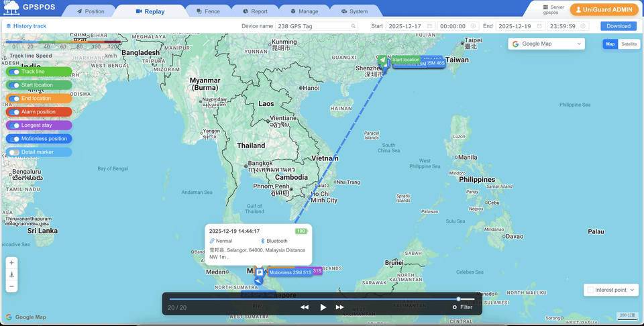Click the 20 / 20 point counter

(177, 307)
